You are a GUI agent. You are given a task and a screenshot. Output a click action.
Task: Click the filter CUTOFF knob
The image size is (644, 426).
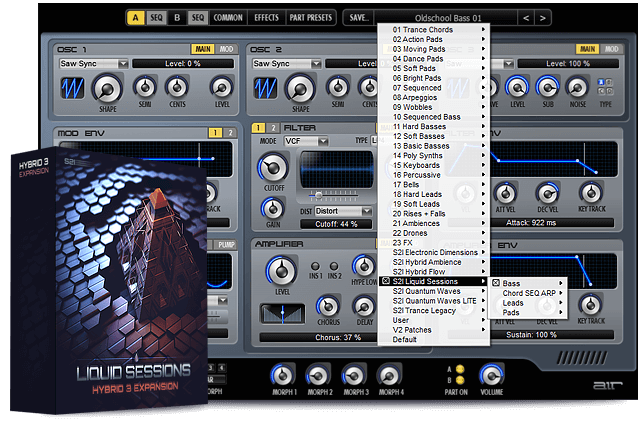pyautogui.click(x=273, y=168)
